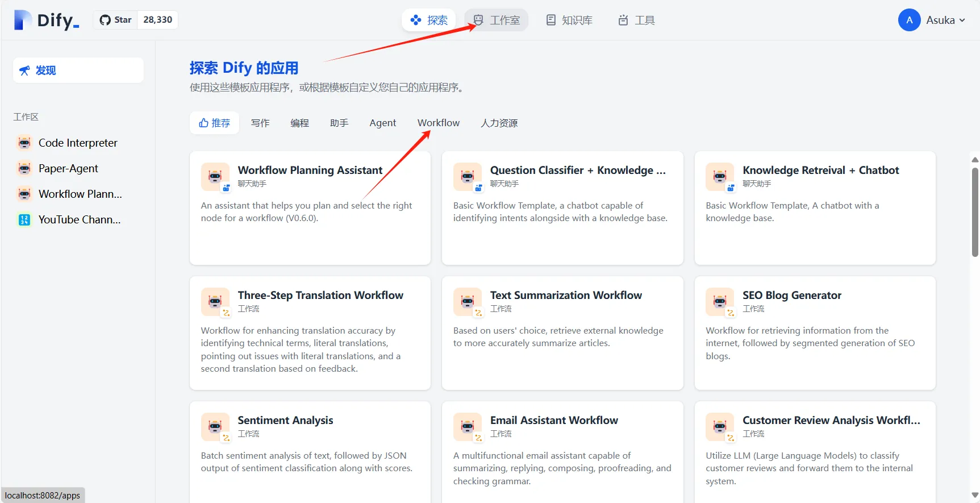Click the Knowledge Retreival + Chatbot app icon
The image size is (980, 503).
click(x=720, y=177)
